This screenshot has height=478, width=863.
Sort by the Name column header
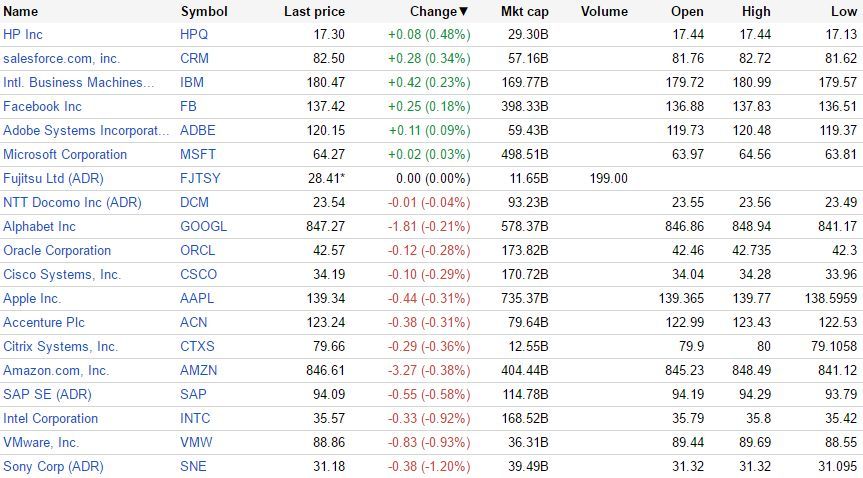tap(21, 12)
